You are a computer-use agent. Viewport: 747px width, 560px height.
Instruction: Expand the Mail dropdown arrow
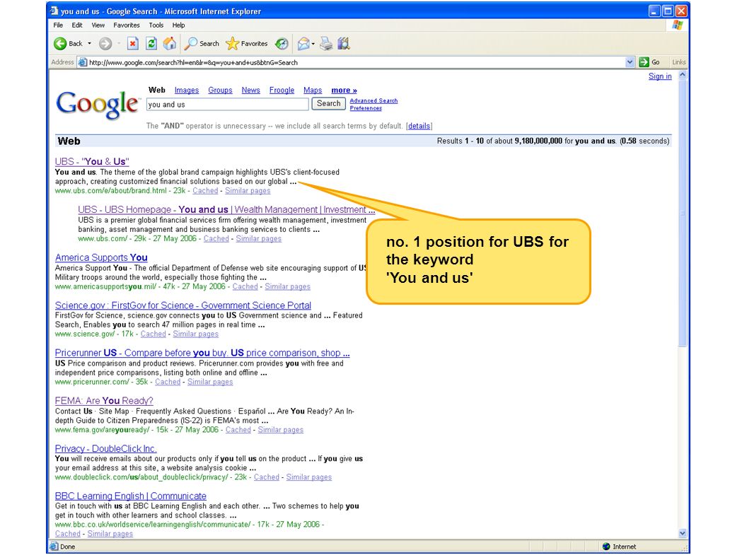313,44
